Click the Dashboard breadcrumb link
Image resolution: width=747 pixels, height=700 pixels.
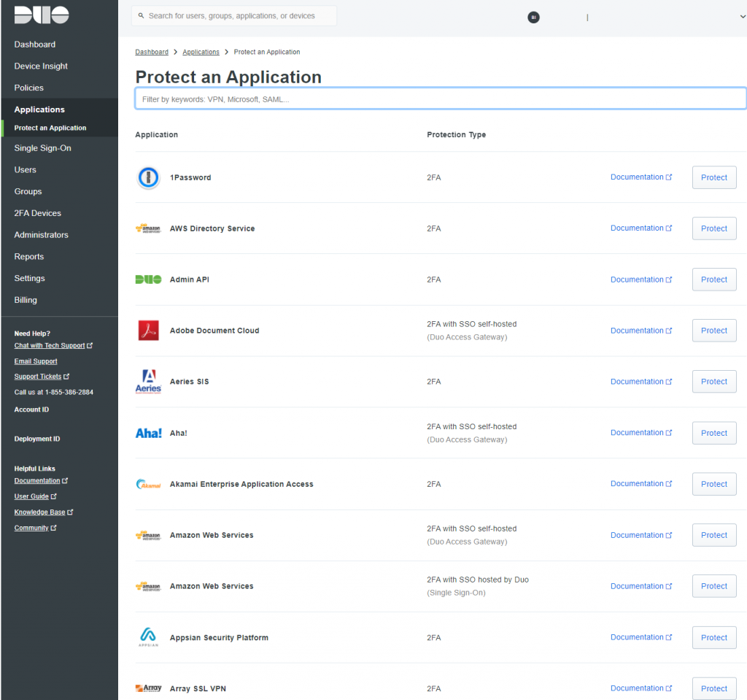click(152, 52)
